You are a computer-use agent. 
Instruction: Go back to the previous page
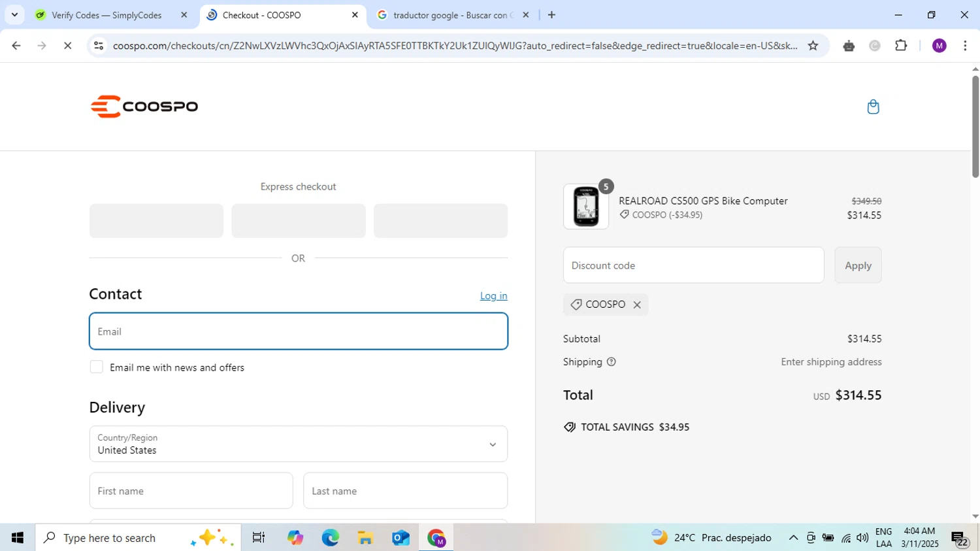pyautogui.click(x=16, y=46)
